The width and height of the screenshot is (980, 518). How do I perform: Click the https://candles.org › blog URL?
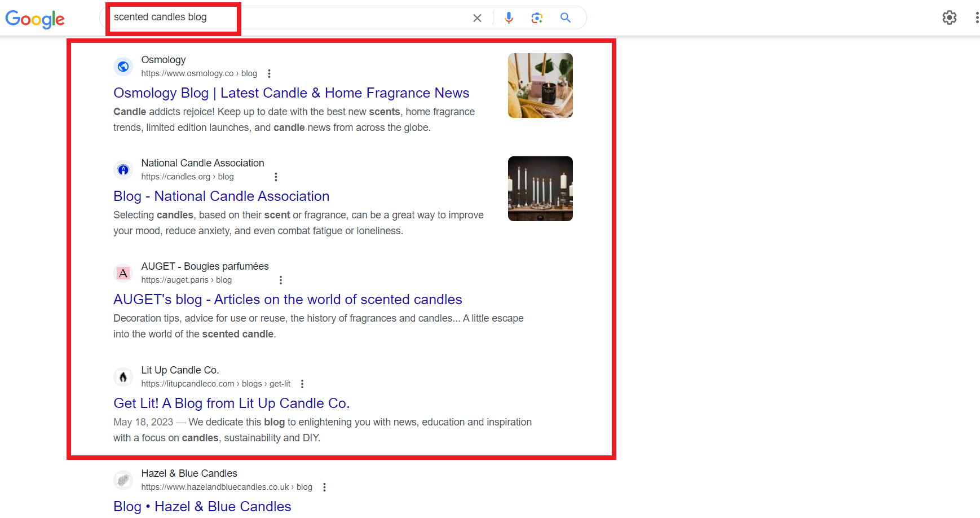187,177
